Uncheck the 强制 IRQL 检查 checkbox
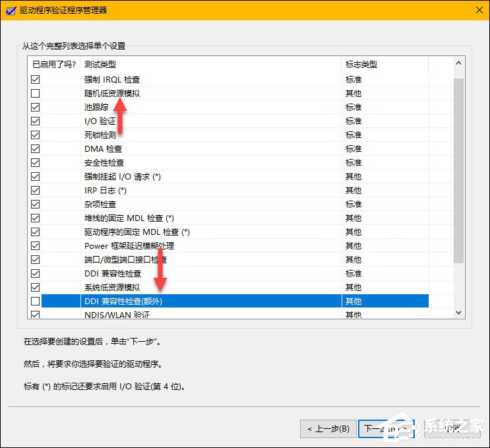This screenshot has width=490, height=448. tap(36, 79)
